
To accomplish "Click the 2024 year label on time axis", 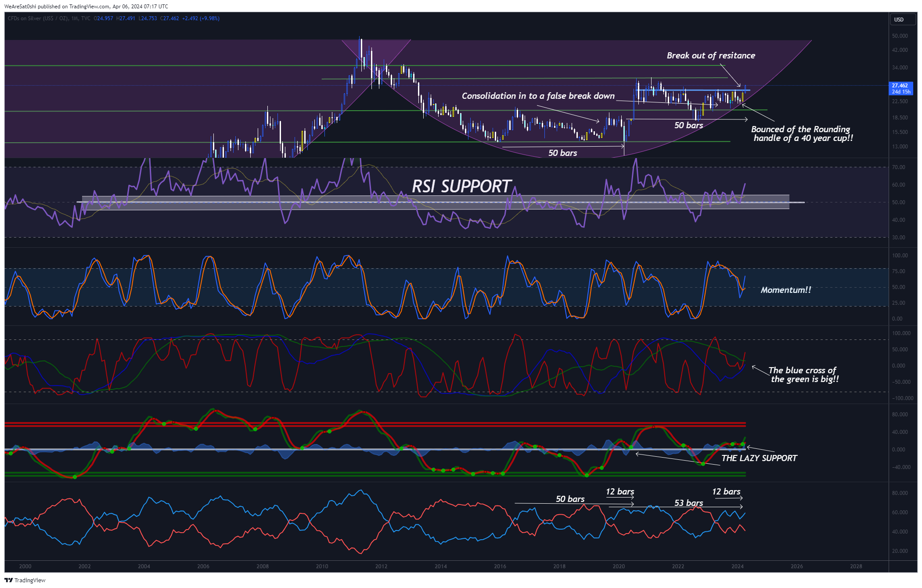I will click(x=738, y=566).
